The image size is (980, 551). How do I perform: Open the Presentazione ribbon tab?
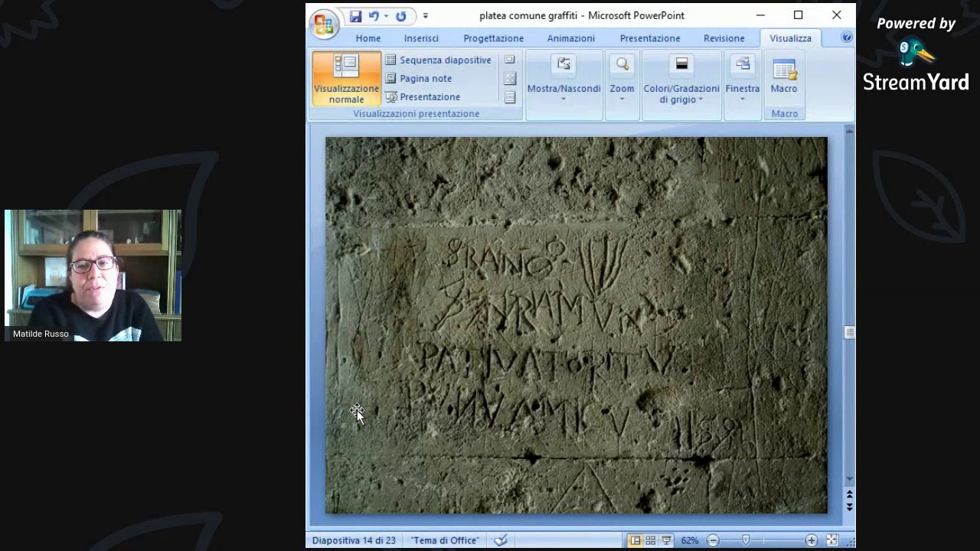tap(650, 38)
